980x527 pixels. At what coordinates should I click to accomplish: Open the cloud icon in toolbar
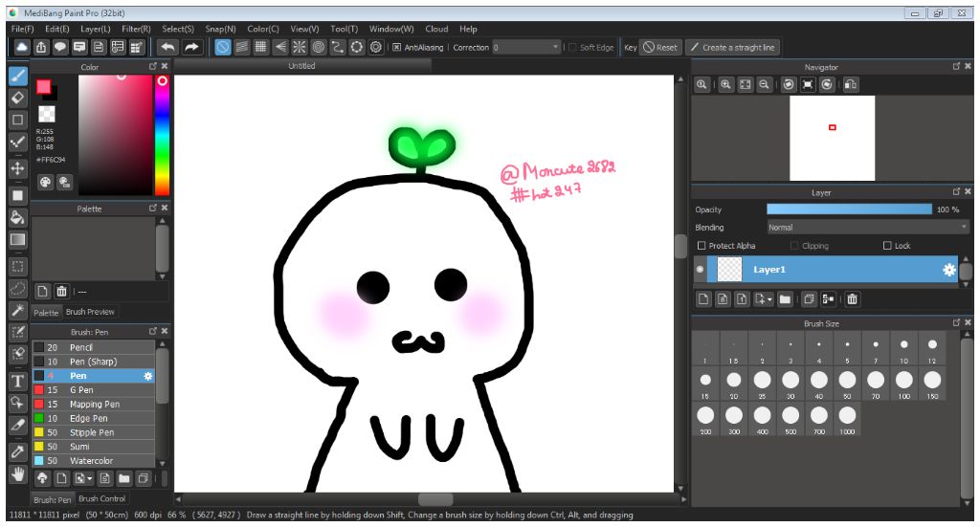[x=22, y=47]
